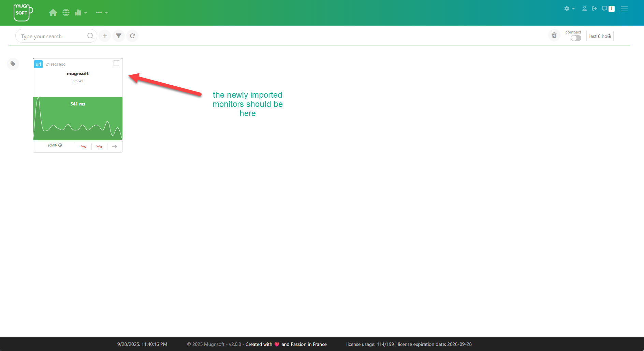Expand the bar chart reports dropdown

coord(81,13)
